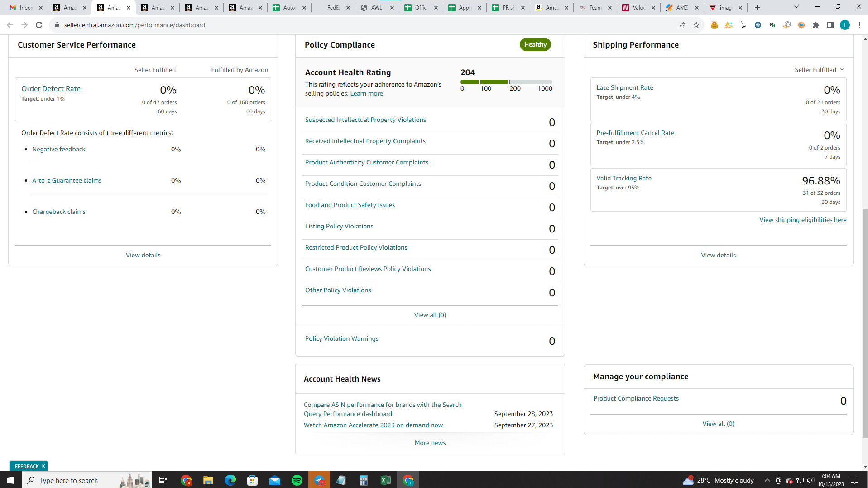
Task: Click View all (0) under Policy Compliance
Action: coord(430,315)
